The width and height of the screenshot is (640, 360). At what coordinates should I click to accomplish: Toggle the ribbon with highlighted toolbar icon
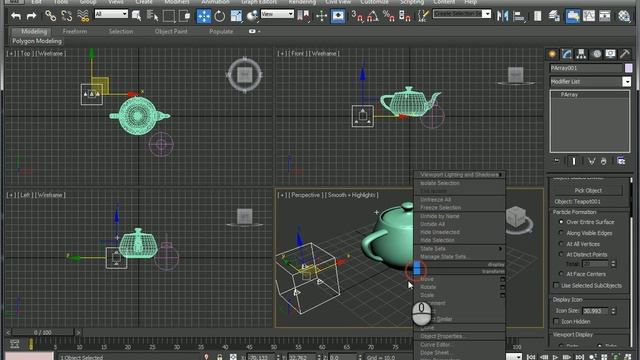573,16
